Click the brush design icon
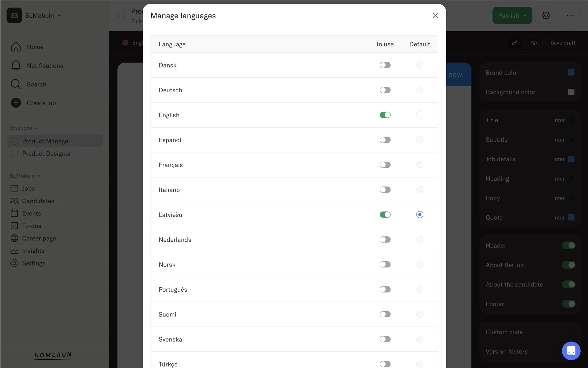 tap(514, 43)
